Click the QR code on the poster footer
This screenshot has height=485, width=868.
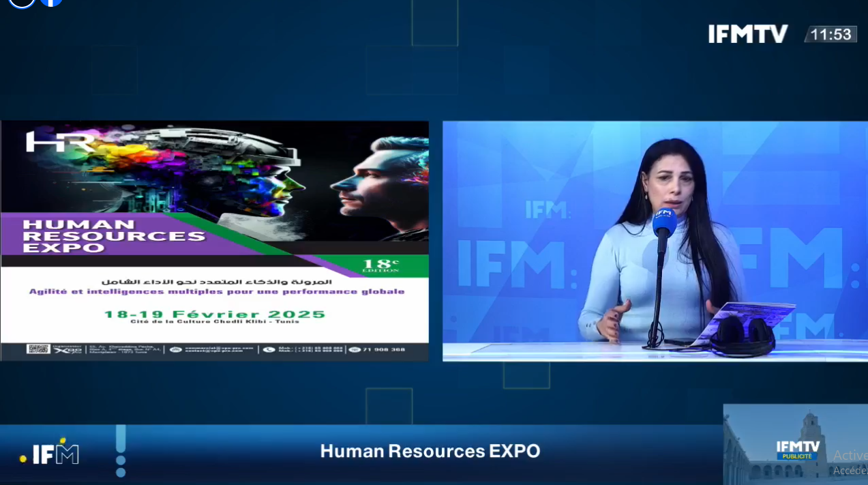click(x=38, y=349)
